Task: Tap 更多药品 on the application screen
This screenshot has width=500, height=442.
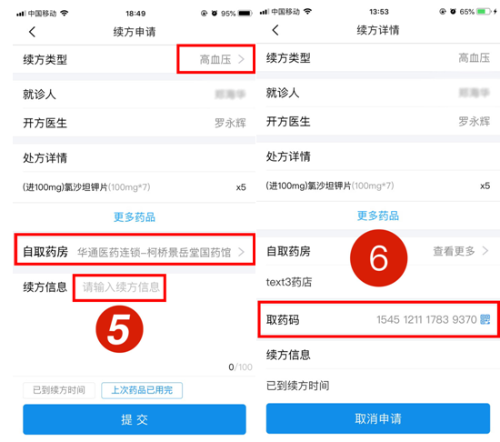Action: coord(134,217)
